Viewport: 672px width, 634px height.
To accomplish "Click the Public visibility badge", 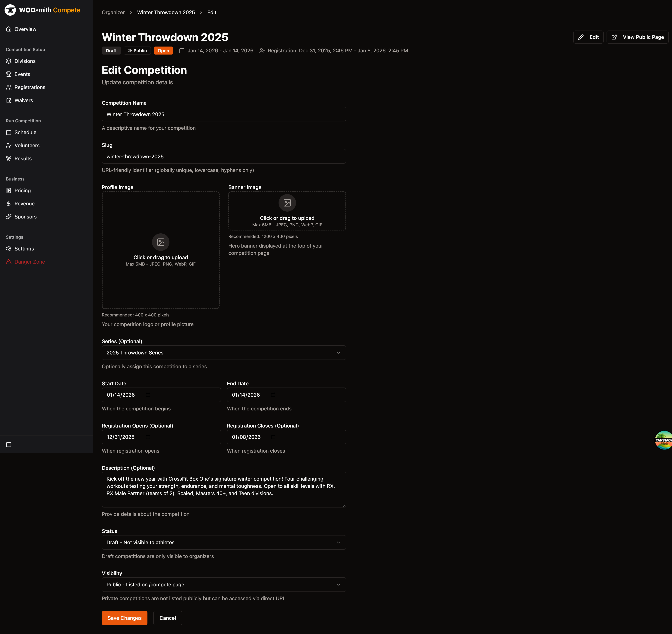I will 137,51.
